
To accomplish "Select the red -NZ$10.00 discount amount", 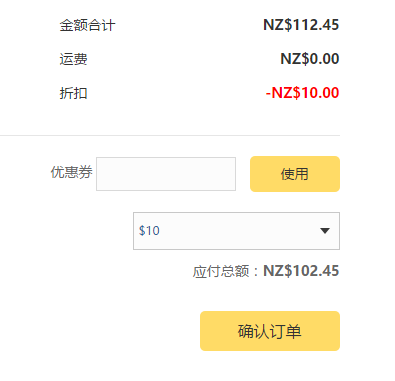I will click(x=302, y=93).
